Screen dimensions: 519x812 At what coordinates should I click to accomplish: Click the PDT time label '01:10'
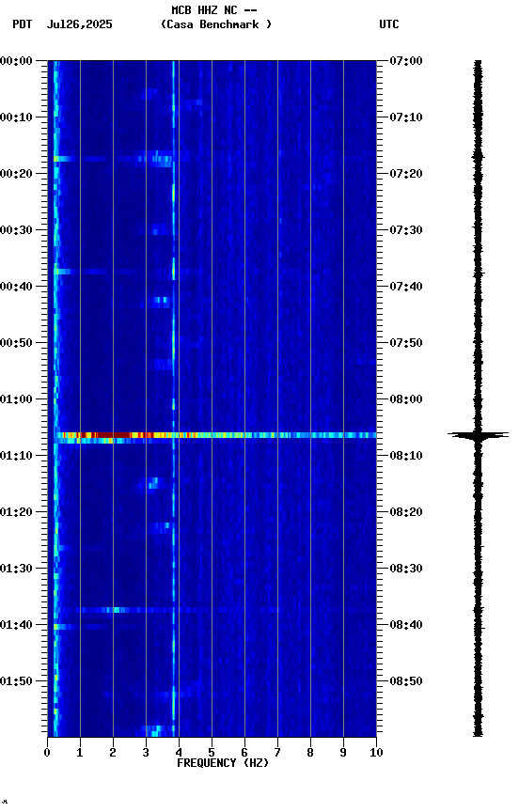coord(16,456)
